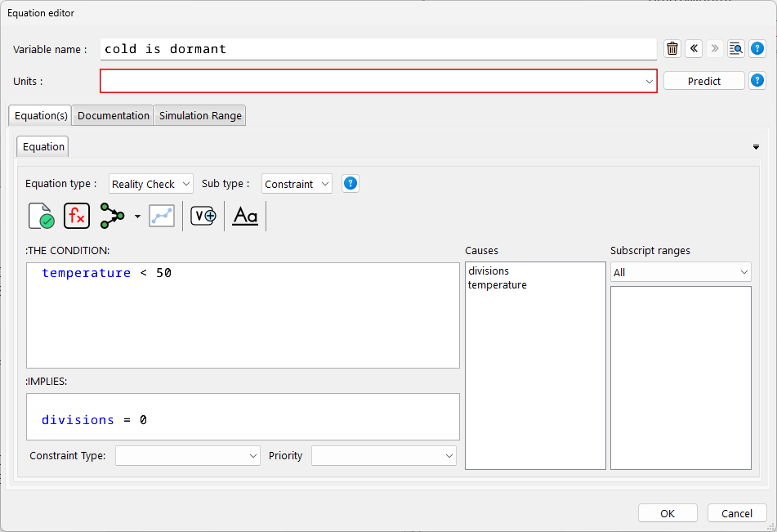Click the Cancel button

pos(736,513)
